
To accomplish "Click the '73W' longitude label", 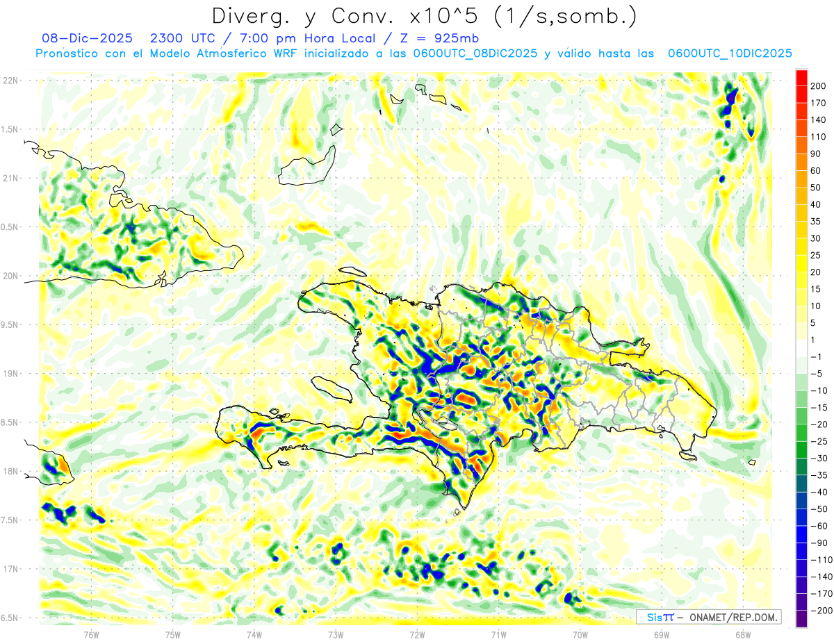I will point(336,634).
